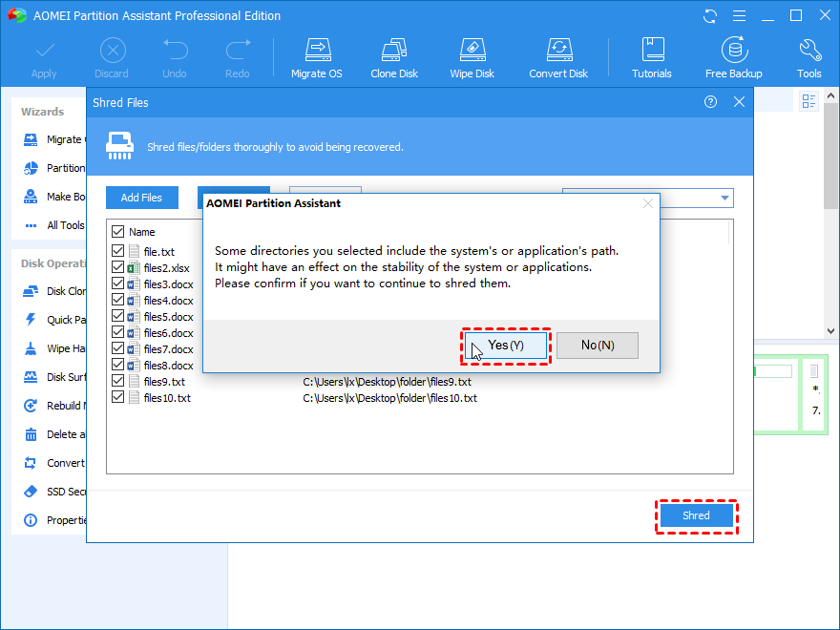This screenshot has height=630, width=840.
Task: Open the Clone Disk tool
Action: pyautogui.click(x=394, y=58)
